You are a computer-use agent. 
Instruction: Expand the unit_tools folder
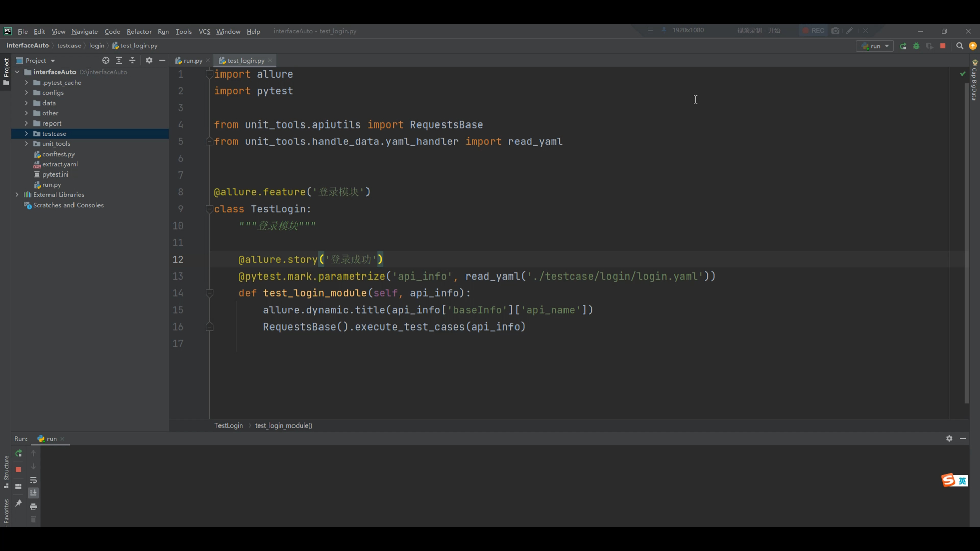click(27, 144)
